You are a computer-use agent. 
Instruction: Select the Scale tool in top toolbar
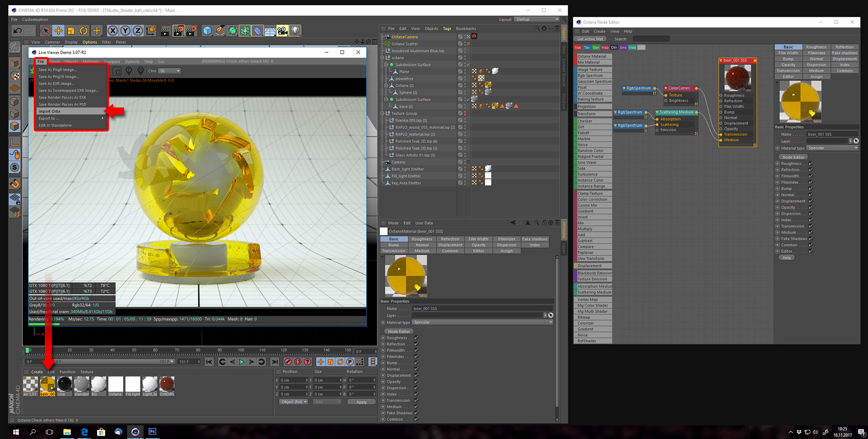point(71,31)
